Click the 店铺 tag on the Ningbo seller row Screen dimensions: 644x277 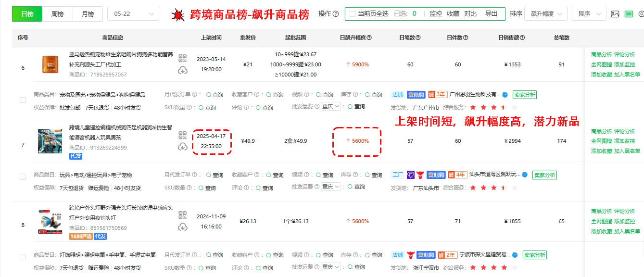pos(397,255)
